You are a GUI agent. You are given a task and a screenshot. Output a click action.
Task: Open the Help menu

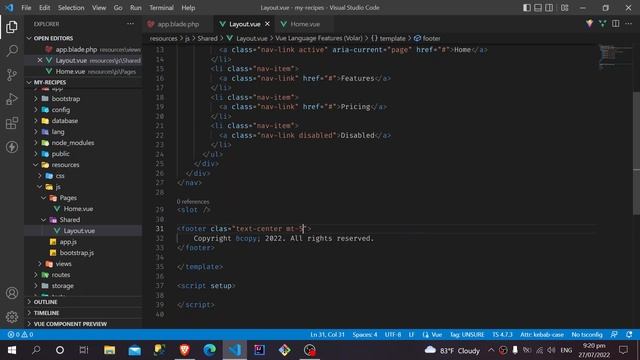[188, 7]
